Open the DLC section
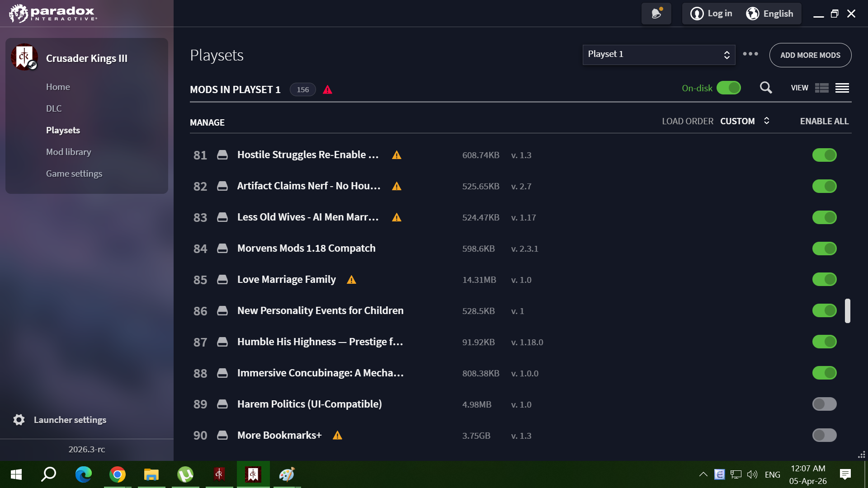Image resolution: width=868 pixels, height=488 pixels. tap(54, 108)
